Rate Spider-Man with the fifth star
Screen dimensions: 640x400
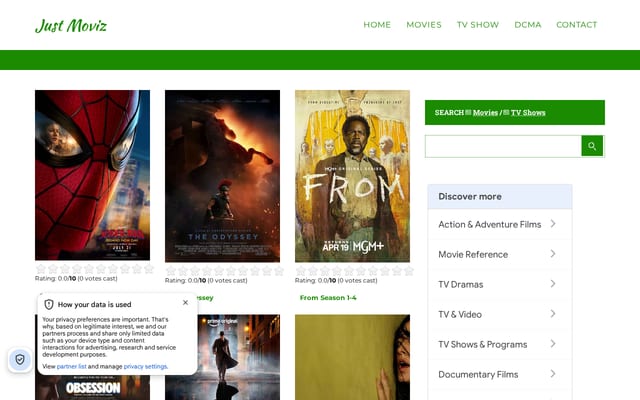tap(89, 269)
